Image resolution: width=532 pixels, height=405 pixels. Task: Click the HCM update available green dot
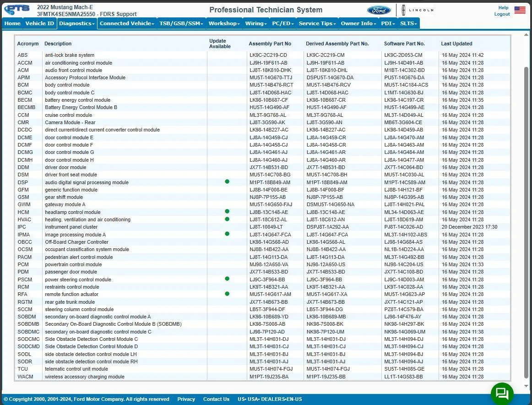[x=227, y=212]
